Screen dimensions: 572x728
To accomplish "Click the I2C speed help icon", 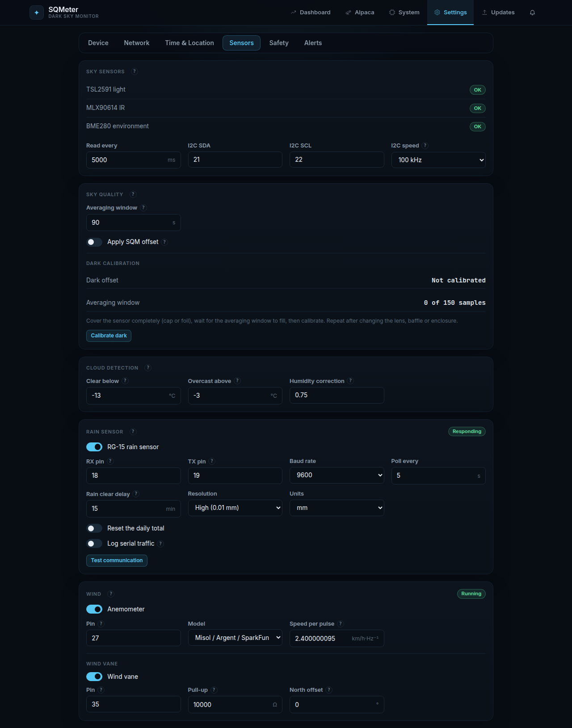I will [425, 145].
